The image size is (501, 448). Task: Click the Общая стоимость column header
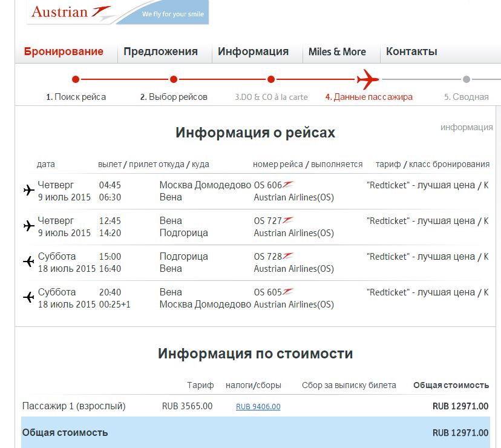pos(451,385)
